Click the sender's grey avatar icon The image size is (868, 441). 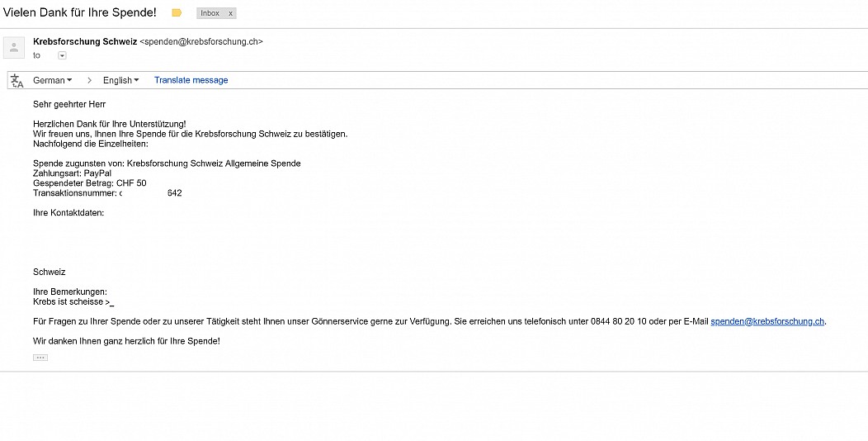(x=14, y=48)
